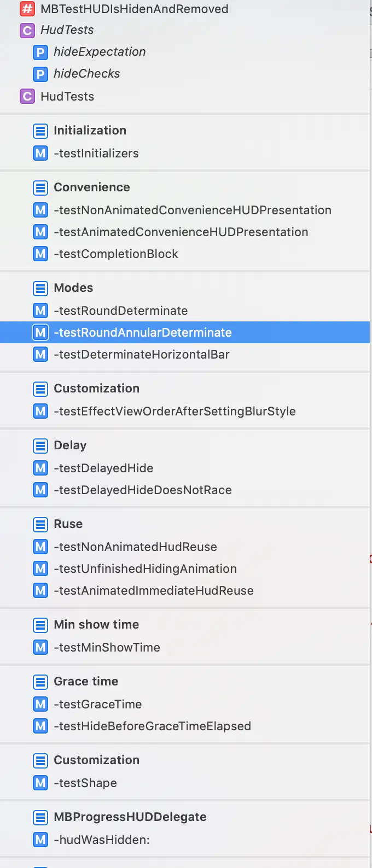
Task: Select the -testUnfinishedHidingAnimation item
Action: (x=145, y=569)
